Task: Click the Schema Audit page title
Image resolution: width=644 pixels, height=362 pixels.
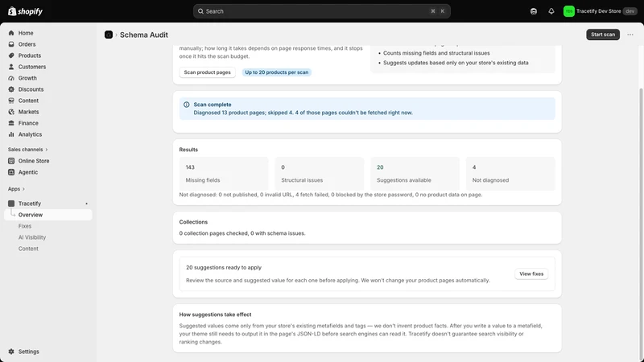Action: click(x=144, y=35)
